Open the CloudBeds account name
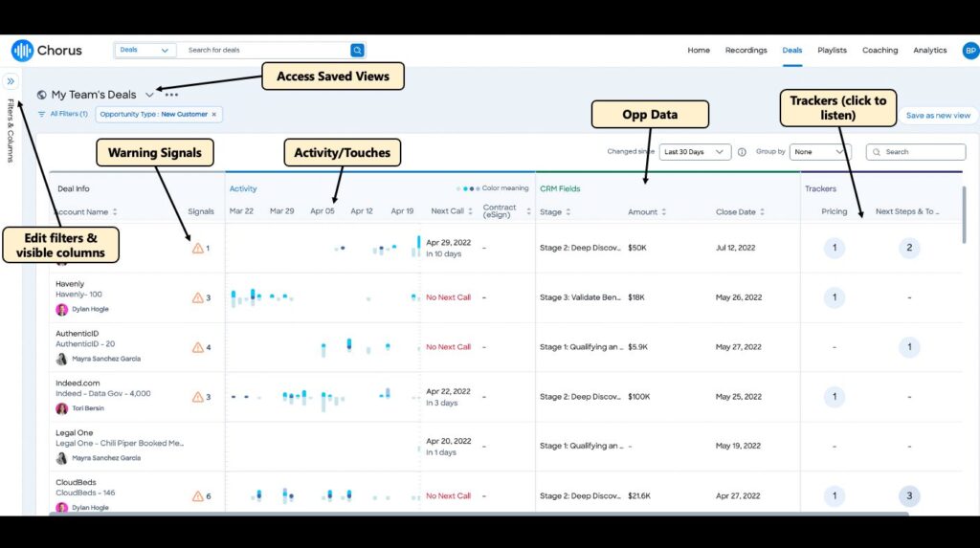This screenshot has width=980, height=548. click(x=76, y=482)
